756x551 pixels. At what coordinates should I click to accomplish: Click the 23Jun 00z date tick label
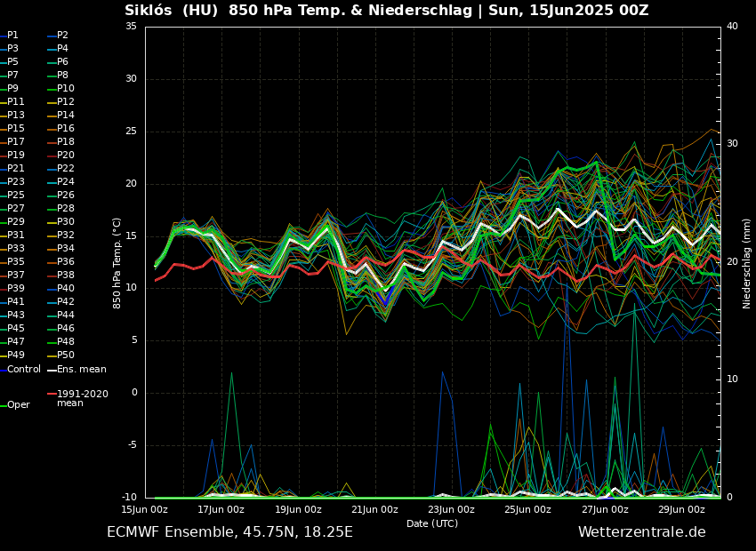tap(452, 509)
